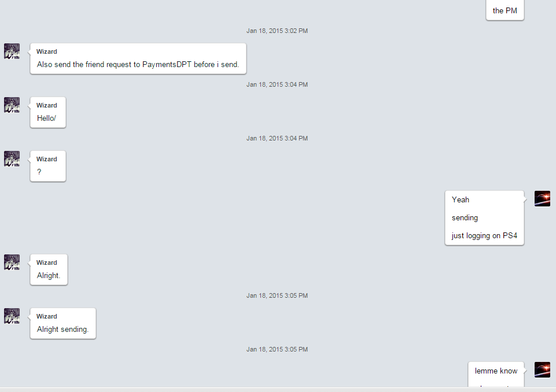This screenshot has height=392, width=556.
Task: Click Wizard name above 'Also send the friend request'
Action: pyautogui.click(x=46, y=51)
